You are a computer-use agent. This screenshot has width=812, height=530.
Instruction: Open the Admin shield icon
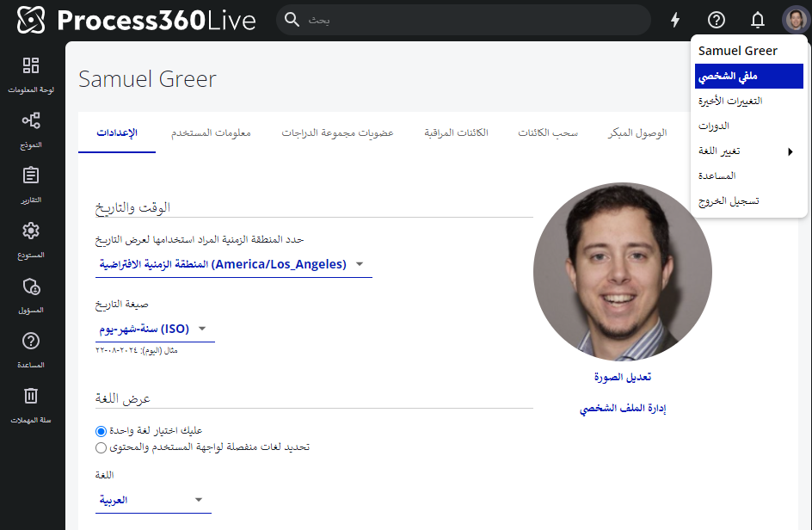point(31,286)
